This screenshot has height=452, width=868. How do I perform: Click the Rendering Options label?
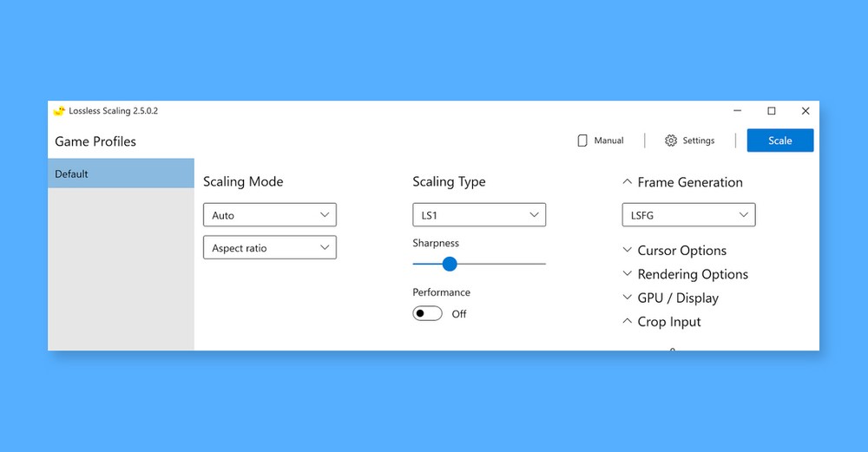[x=693, y=274]
